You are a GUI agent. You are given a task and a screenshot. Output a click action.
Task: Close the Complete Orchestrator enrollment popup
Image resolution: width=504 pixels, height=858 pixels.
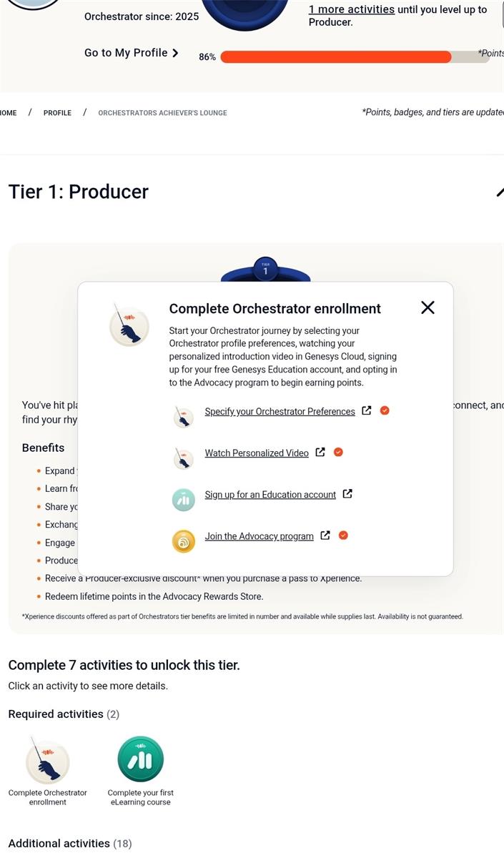click(x=428, y=307)
